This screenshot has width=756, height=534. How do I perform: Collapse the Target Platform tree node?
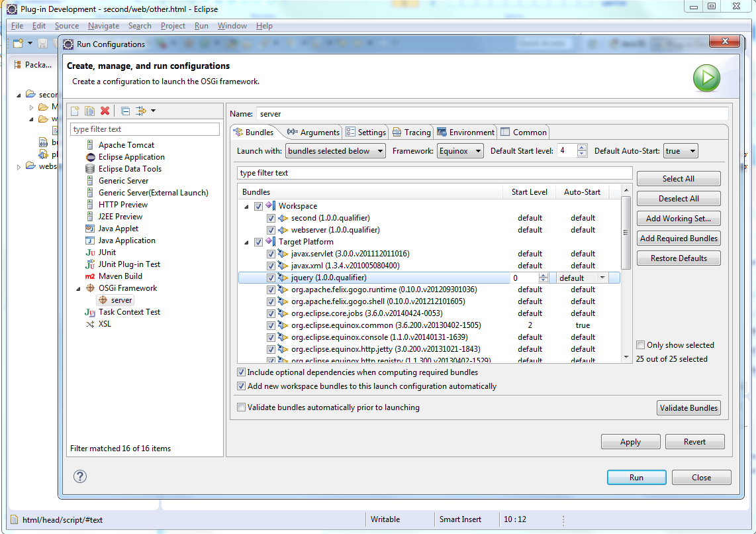click(246, 242)
